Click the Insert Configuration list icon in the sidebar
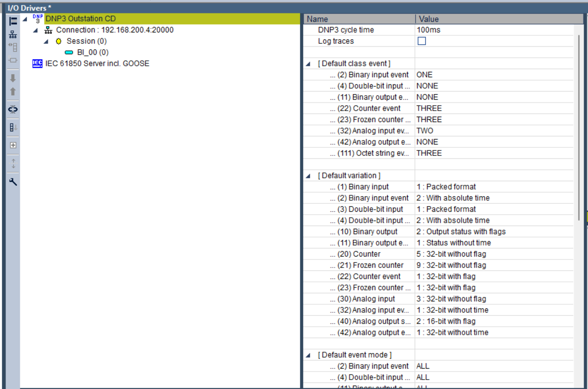The image size is (588, 389). (13, 21)
